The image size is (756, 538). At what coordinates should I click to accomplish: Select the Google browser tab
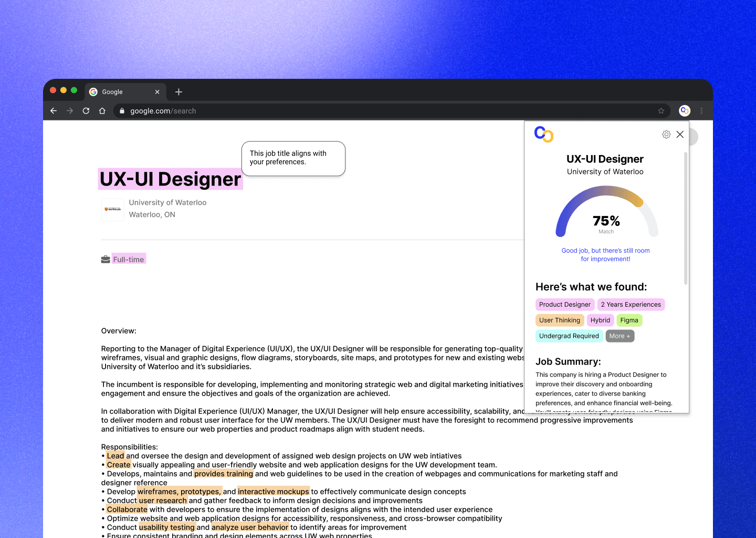click(125, 92)
